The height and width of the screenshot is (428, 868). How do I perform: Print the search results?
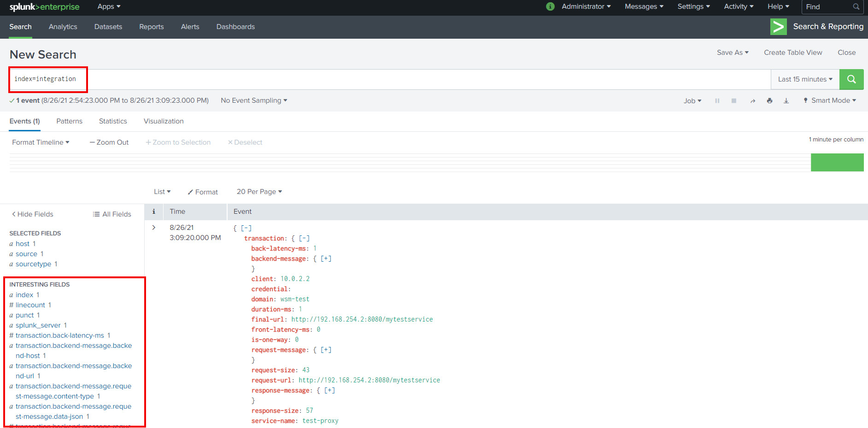769,101
